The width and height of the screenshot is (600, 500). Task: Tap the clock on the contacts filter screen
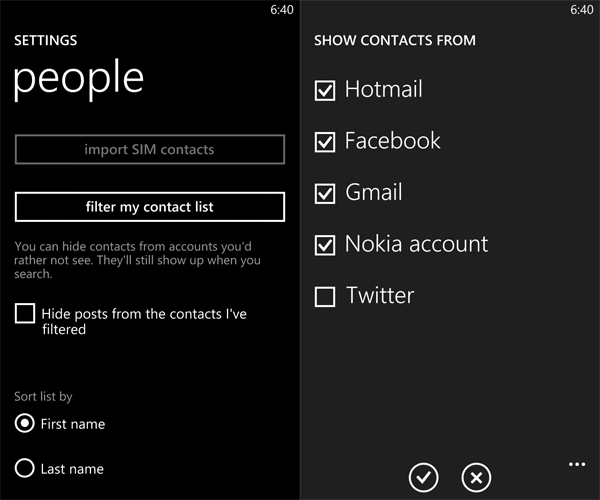click(x=582, y=10)
